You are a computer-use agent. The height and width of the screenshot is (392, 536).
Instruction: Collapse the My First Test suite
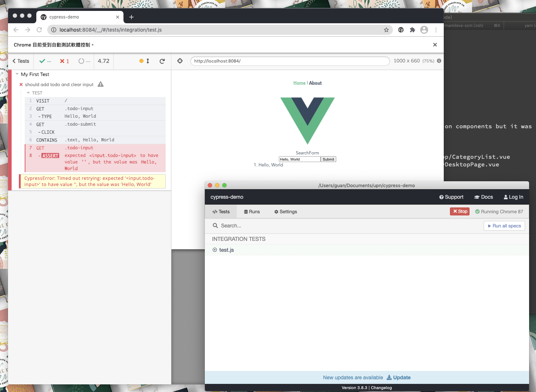[17, 74]
